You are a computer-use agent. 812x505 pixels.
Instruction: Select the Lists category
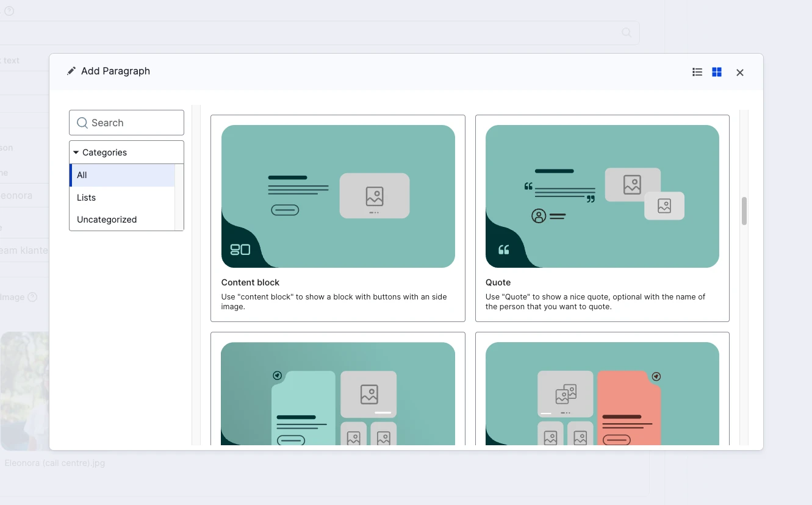pyautogui.click(x=122, y=198)
